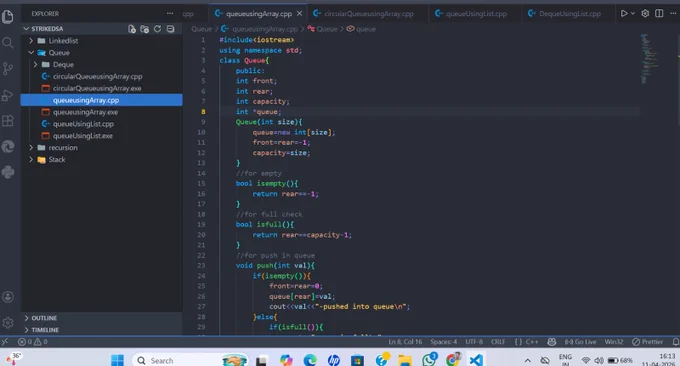Open Explorer more actions ellipsis
The image size is (680, 366).
(170, 13)
